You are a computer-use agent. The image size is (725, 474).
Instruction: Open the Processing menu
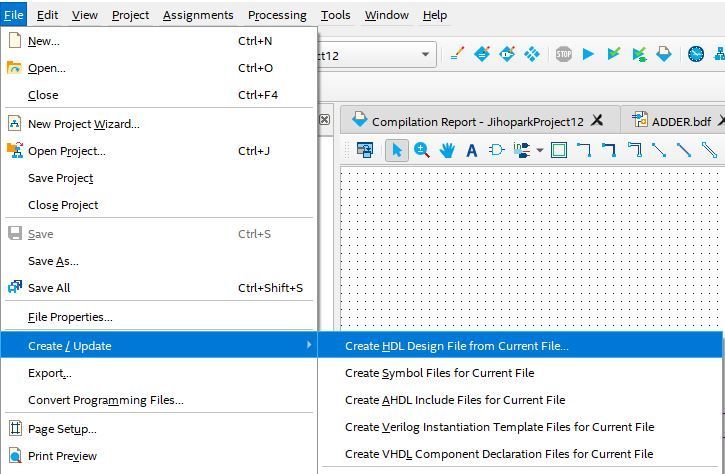coord(277,15)
